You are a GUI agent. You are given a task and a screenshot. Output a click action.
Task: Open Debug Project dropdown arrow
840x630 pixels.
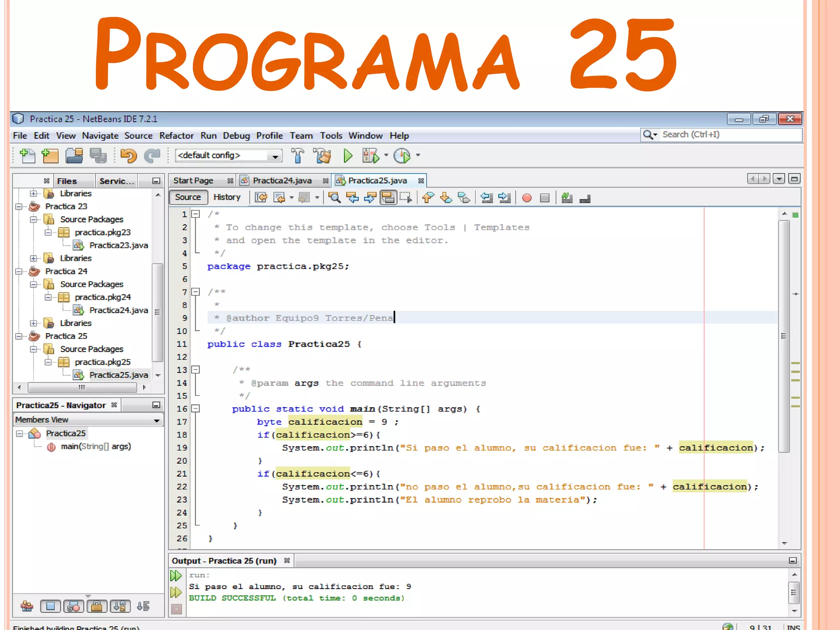click(x=386, y=155)
